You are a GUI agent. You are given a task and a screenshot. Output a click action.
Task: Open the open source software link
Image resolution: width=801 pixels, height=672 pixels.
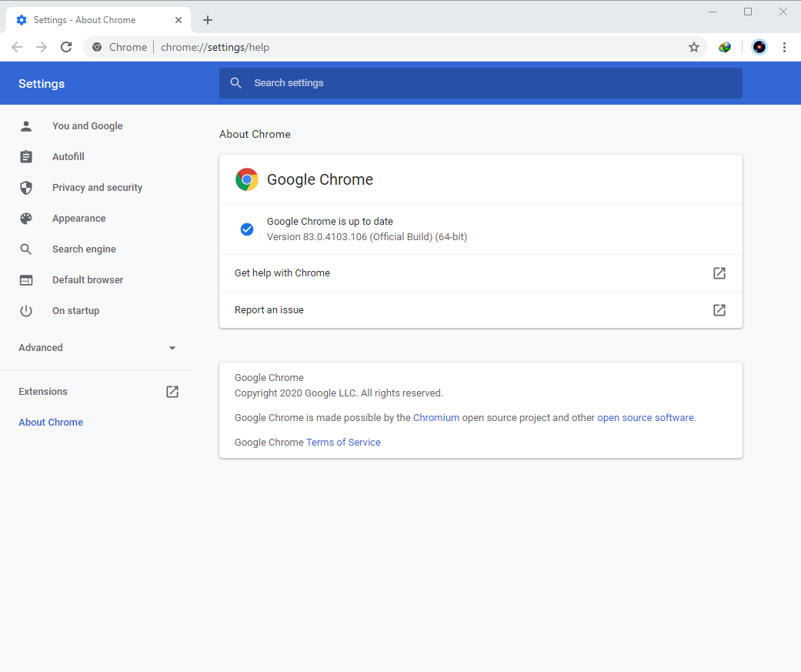pos(646,417)
